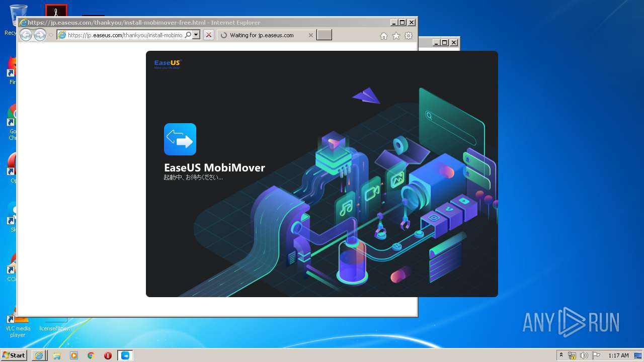Open the Action Center flag icon
Viewport: 644px width, 362px height.
[x=596, y=355]
